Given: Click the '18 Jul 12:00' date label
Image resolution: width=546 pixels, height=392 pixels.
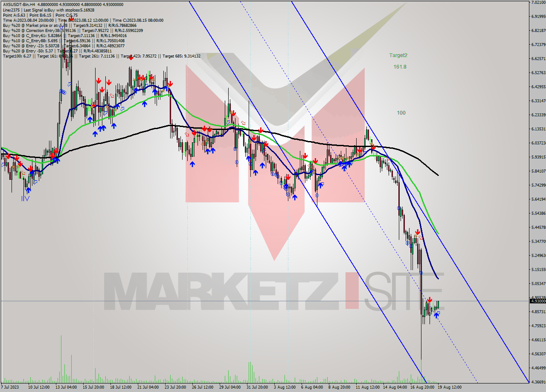Looking at the screenshot, I should (x=120, y=387).
